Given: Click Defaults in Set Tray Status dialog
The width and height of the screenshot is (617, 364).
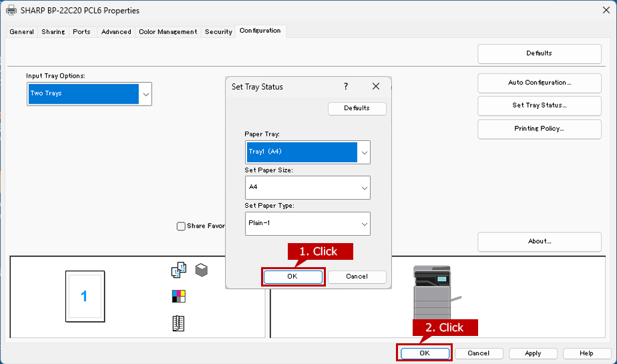Looking at the screenshot, I should coord(357,108).
